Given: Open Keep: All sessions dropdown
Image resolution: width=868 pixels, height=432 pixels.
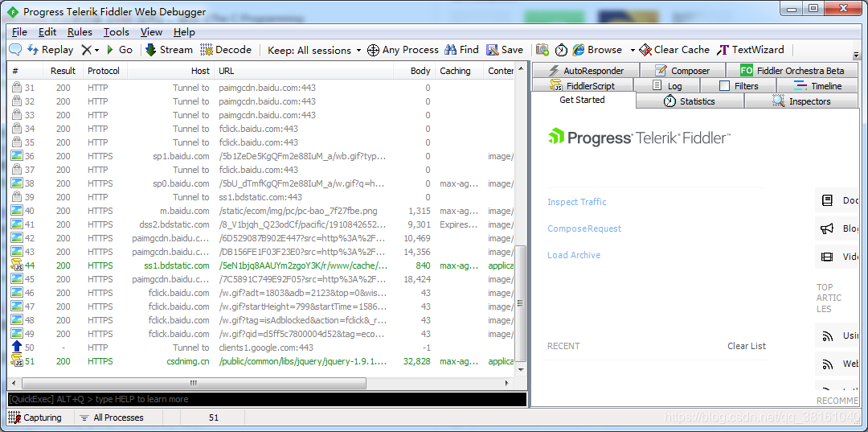Looking at the screenshot, I should point(314,51).
